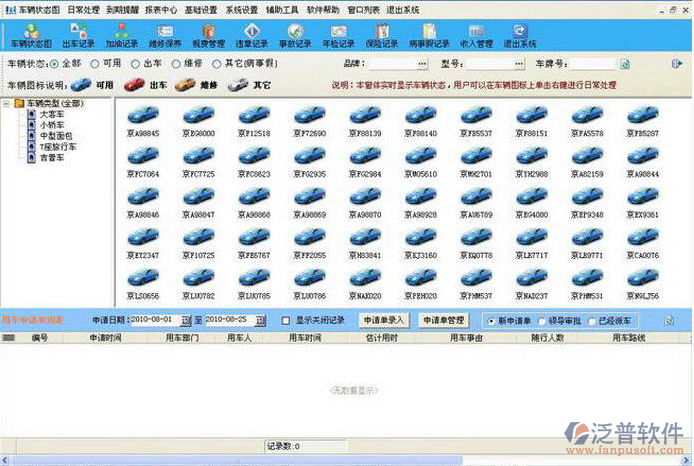Click the refresh icon in the application list bar

click(669, 320)
